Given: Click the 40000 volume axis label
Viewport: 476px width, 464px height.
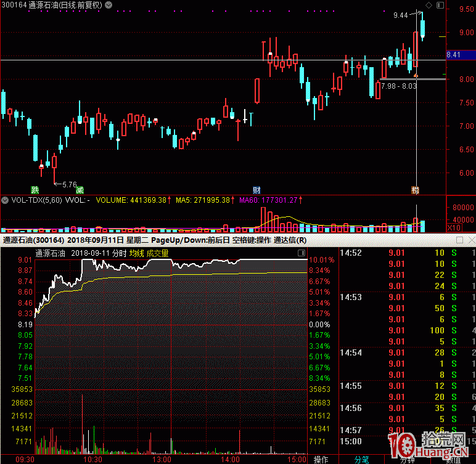Looking at the screenshot, I should click(463, 219).
